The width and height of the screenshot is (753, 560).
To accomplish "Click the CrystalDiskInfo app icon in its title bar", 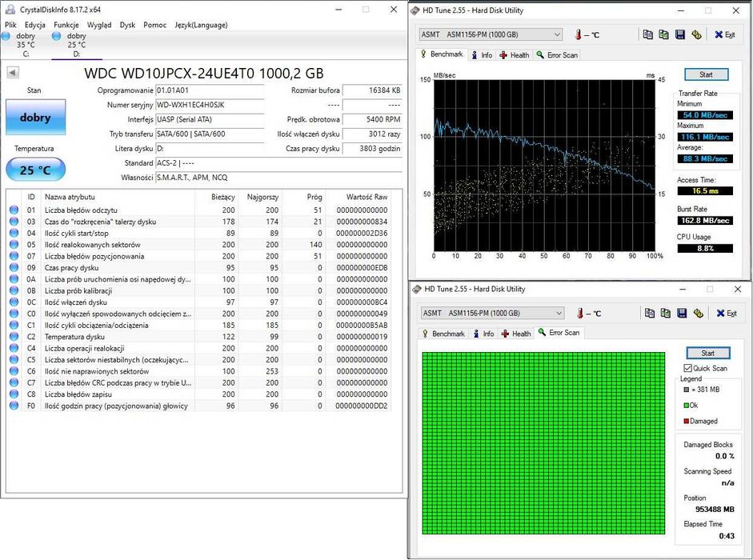I will coord(10,10).
